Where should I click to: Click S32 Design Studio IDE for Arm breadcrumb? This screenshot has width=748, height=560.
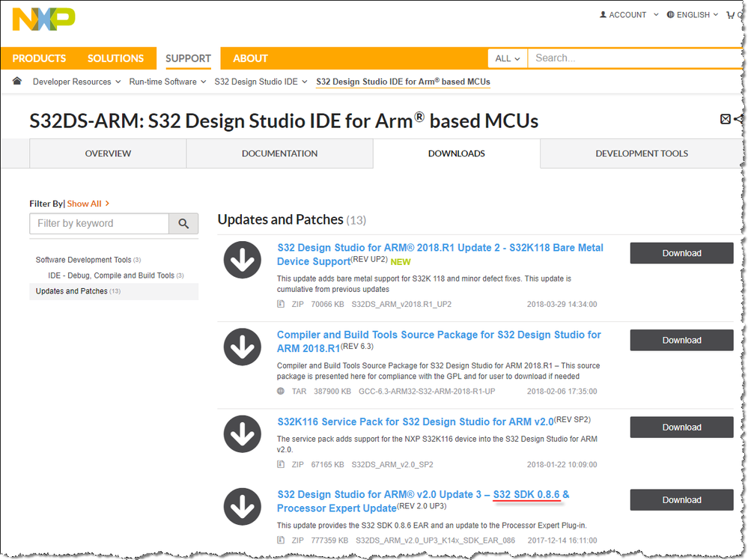pos(403,82)
